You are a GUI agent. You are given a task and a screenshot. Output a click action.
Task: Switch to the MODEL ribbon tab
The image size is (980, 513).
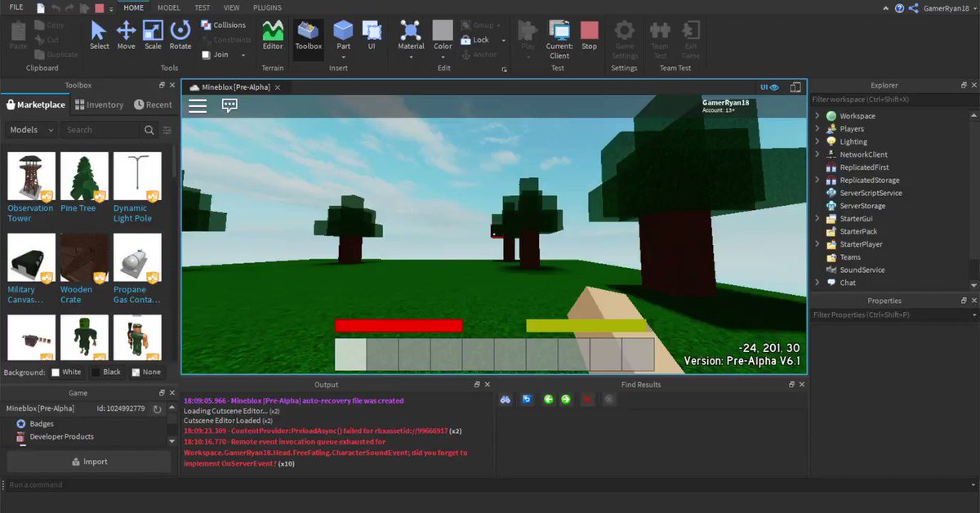tap(169, 7)
